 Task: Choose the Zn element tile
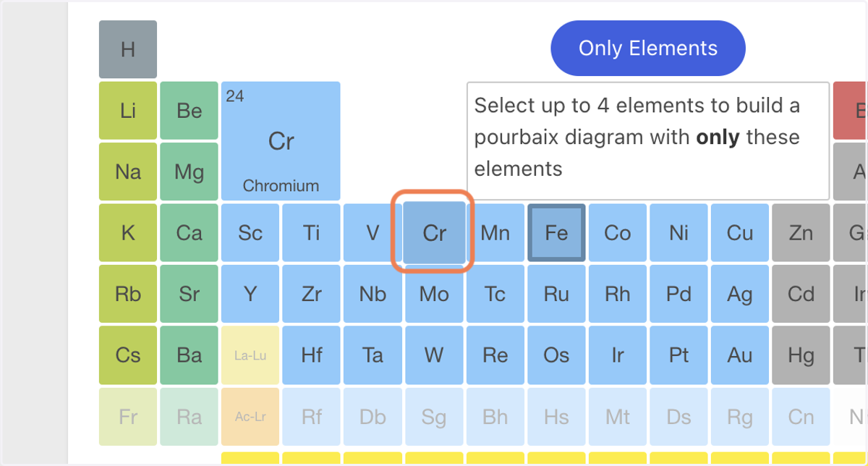click(x=801, y=232)
